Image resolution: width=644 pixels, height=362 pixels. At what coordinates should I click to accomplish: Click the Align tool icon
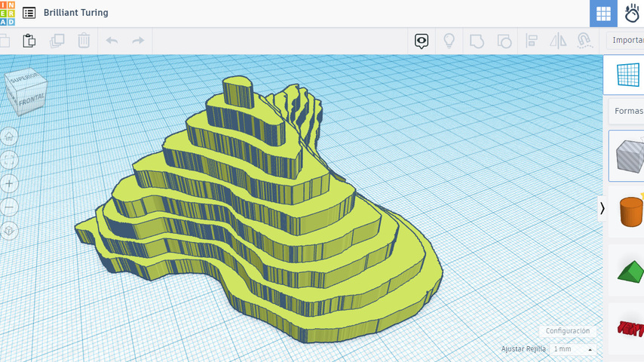click(x=532, y=41)
